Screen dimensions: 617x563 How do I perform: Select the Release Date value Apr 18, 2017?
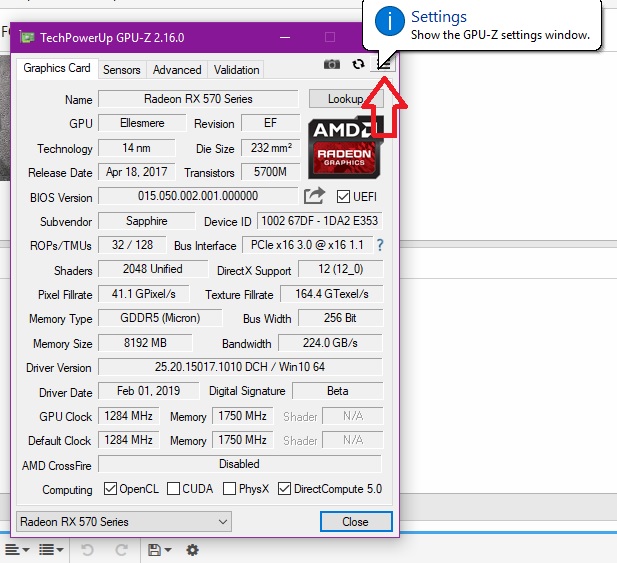(x=137, y=172)
